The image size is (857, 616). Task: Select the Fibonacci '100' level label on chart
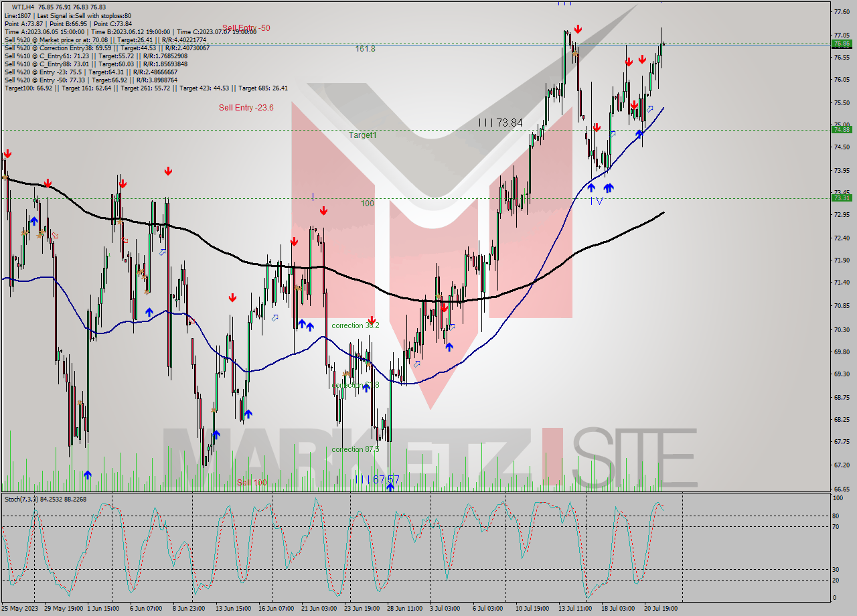[x=368, y=203]
